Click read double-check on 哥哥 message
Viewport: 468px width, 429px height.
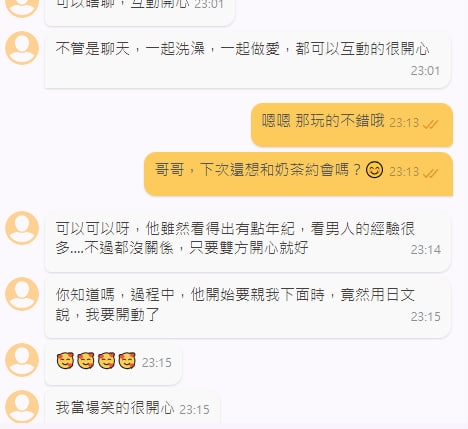click(430, 173)
